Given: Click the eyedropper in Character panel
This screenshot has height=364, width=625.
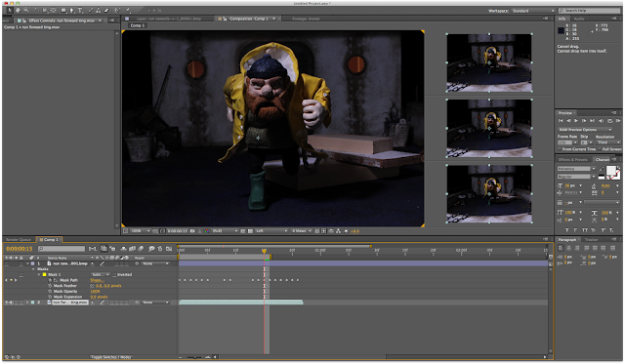Looking at the screenshot, I should [602, 169].
